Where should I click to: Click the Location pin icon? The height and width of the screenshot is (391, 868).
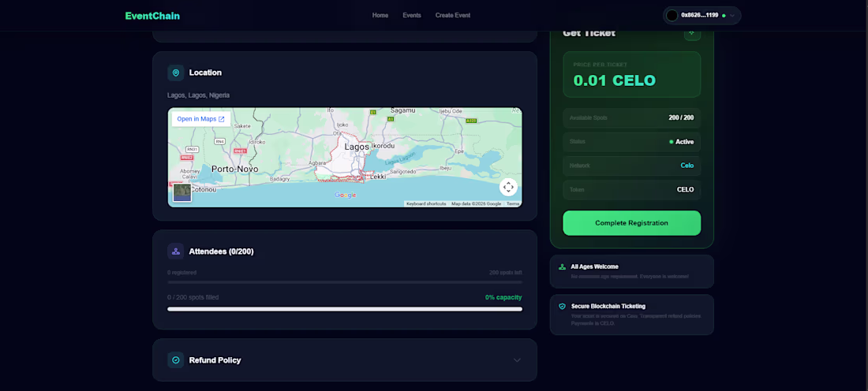pyautogui.click(x=175, y=73)
